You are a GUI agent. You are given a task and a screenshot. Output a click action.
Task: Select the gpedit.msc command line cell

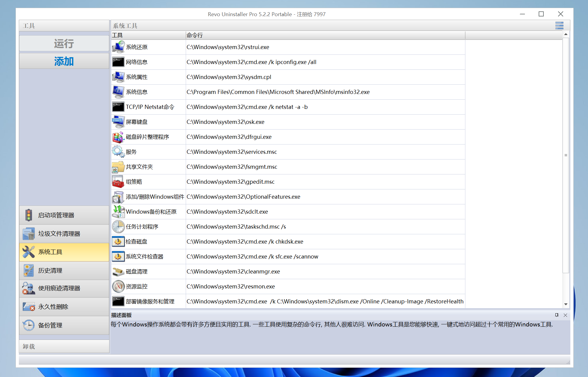click(x=325, y=182)
